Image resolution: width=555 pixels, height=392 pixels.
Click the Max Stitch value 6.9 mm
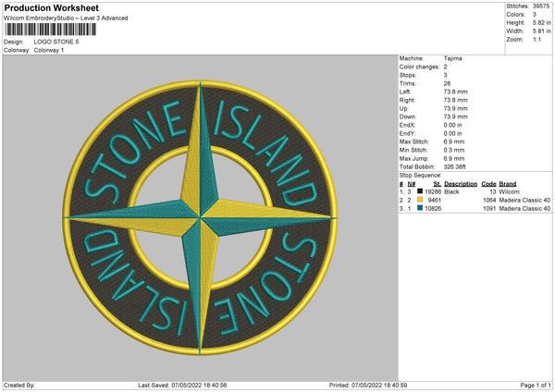pos(454,141)
